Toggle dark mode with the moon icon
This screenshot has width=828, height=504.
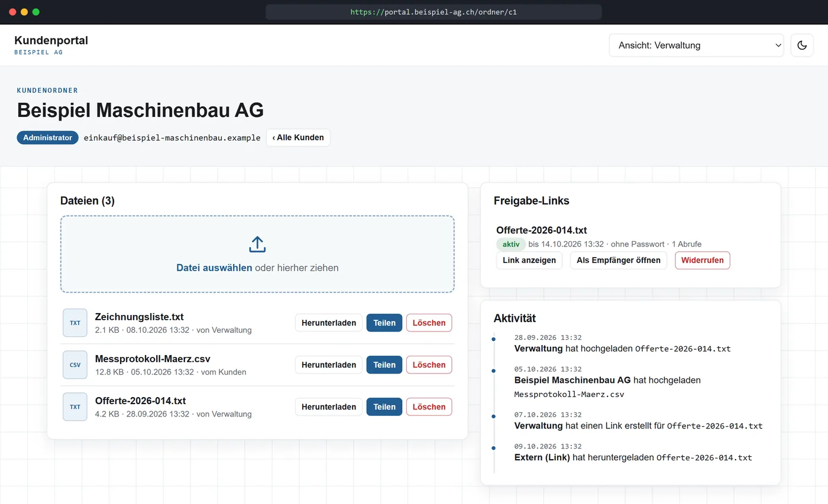click(x=802, y=45)
